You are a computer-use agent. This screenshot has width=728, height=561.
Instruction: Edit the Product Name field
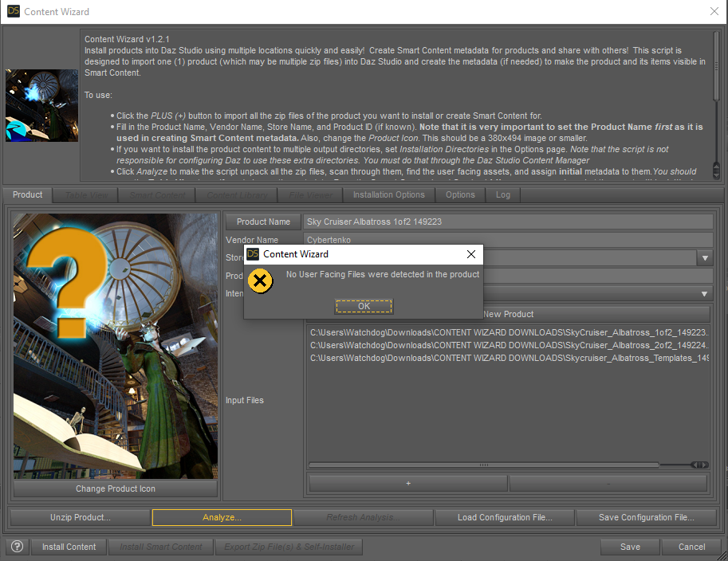(508, 222)
